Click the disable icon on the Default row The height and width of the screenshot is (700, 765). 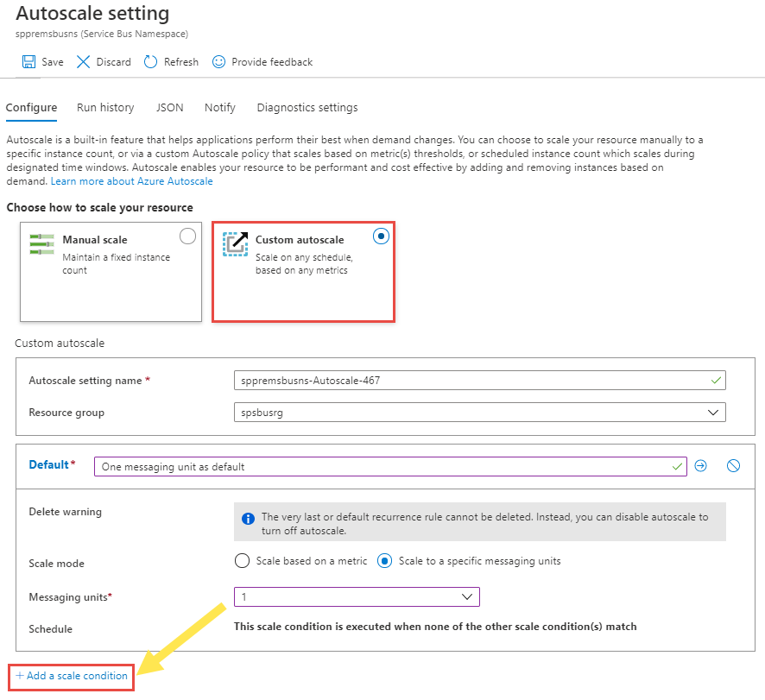[733, 464]
